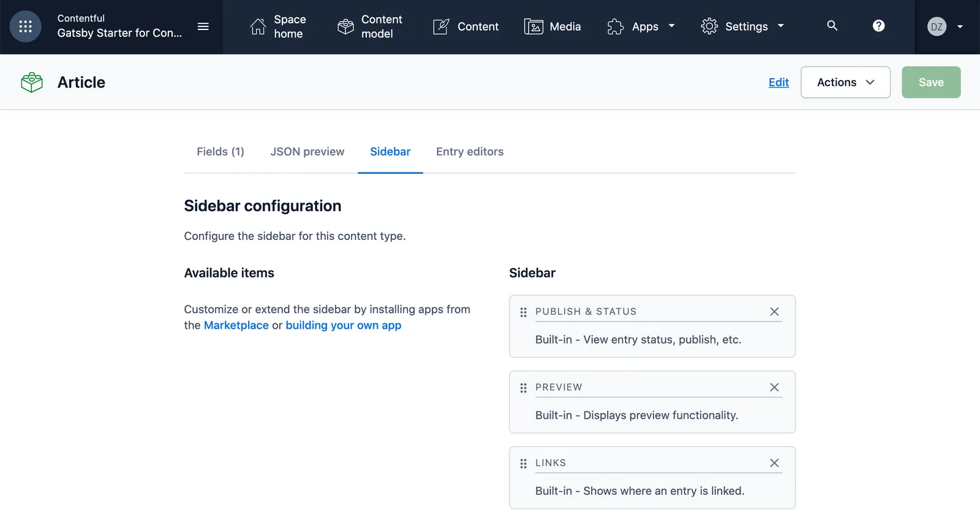Open the Actions dropdown
Viewport: 980px width, 518px height.
pos(845,82)
